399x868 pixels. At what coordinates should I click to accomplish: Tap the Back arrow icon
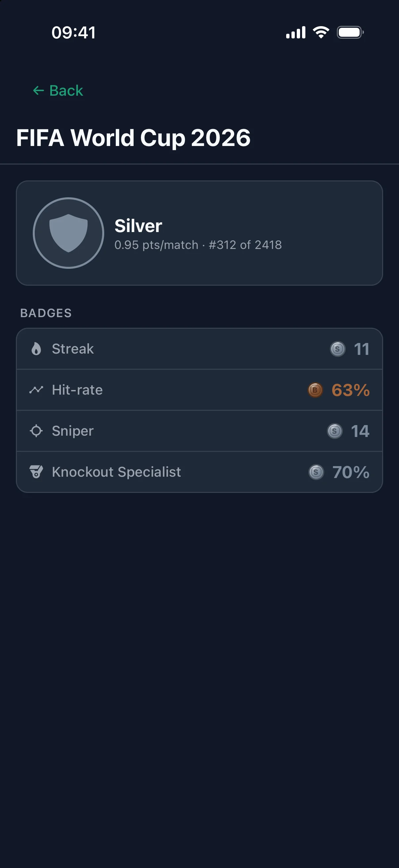(38, 90)
